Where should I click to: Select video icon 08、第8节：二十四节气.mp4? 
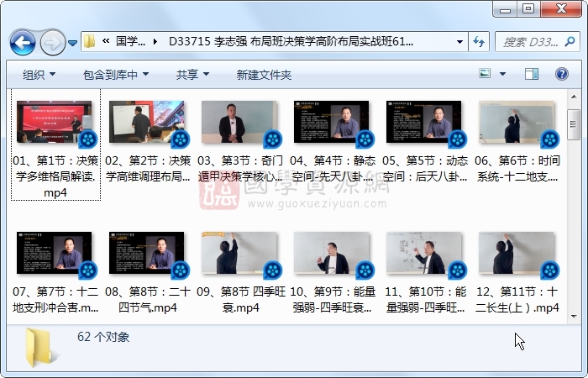pos(149,255)
